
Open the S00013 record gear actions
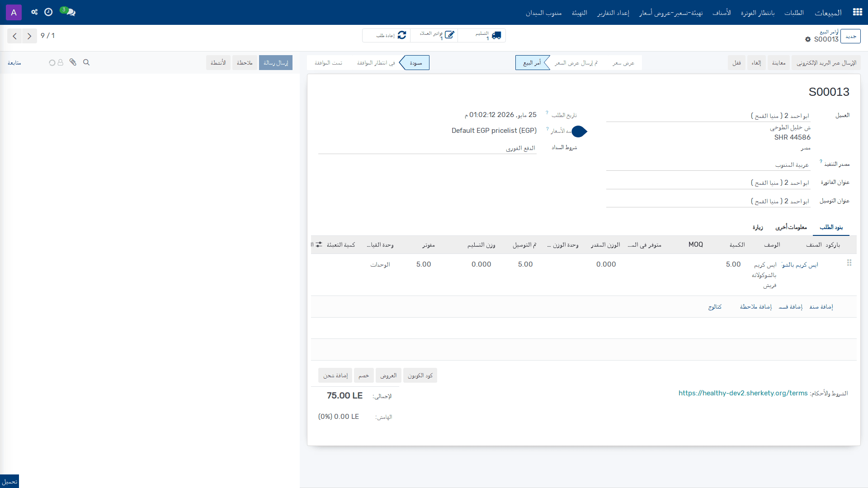click(808, 39)
